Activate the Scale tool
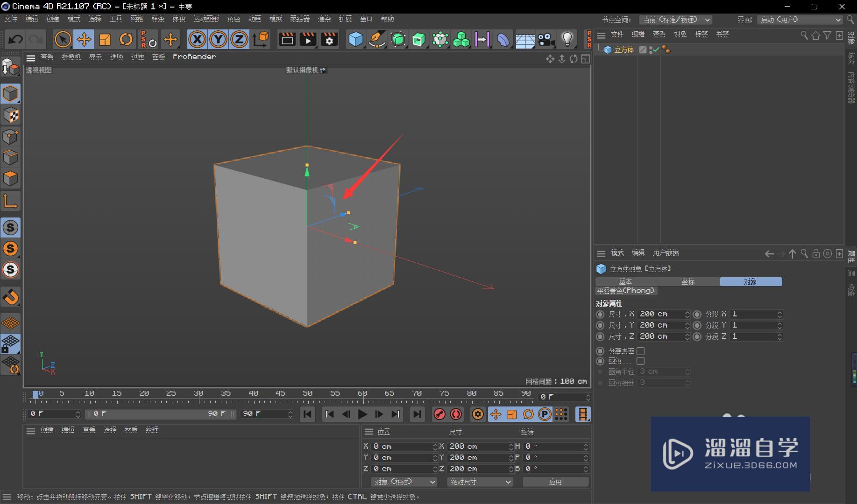This screenshot has width=857, height=504. point(105,40)
